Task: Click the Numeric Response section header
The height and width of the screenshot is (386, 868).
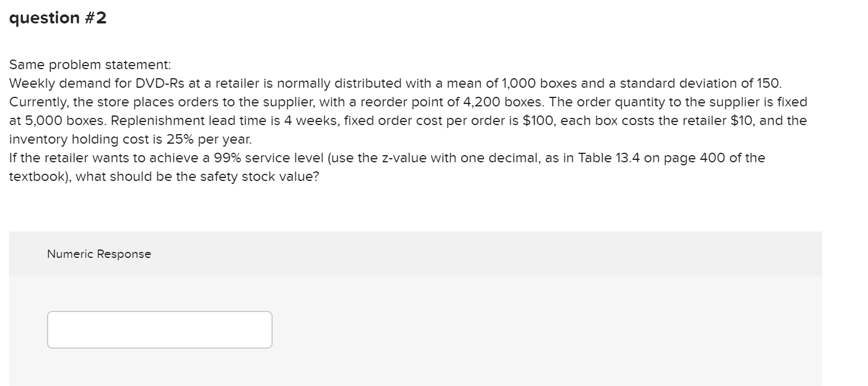Action: click(x=99, y=254)
